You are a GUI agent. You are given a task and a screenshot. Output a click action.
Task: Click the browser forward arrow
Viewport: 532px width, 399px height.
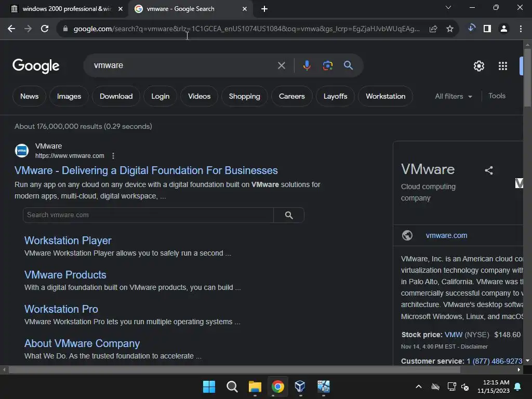(x=28, y=29)
